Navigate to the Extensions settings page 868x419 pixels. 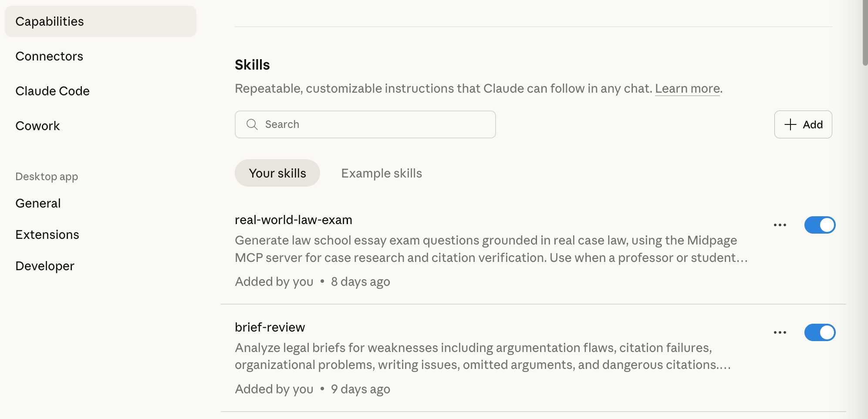pyautogui.click(x=47, y=235)
